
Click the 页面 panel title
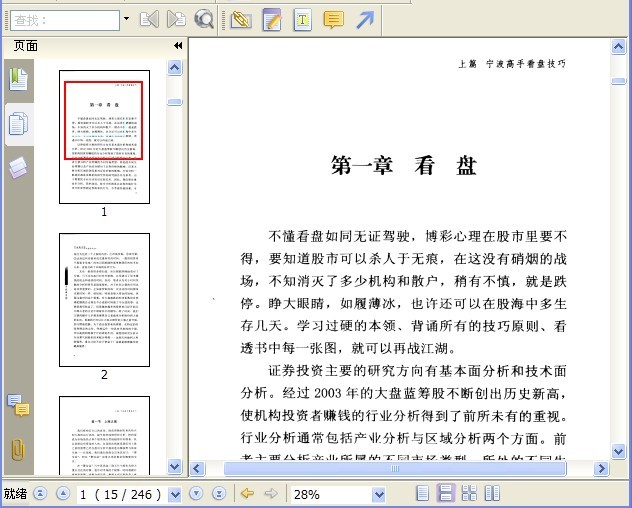click(25, 46)
